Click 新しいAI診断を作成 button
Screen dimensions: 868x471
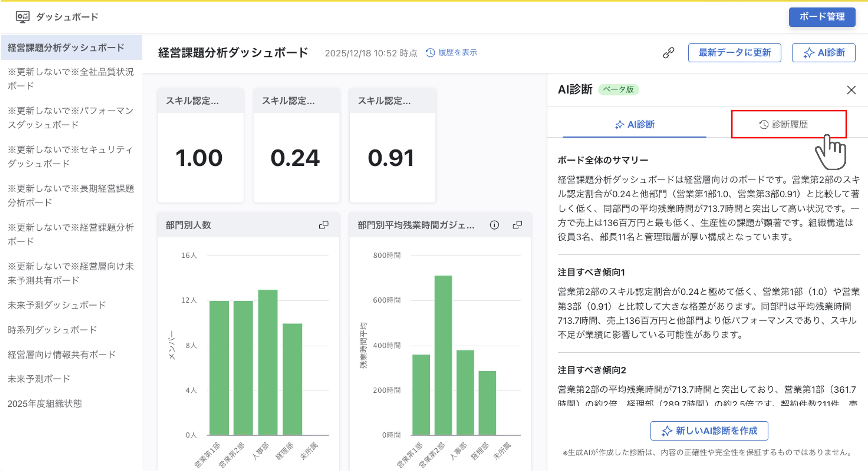pos(709,431)
